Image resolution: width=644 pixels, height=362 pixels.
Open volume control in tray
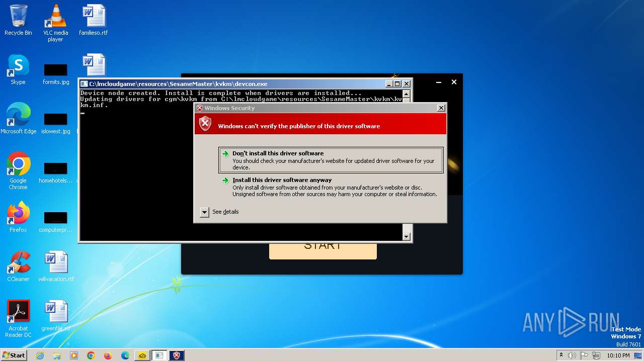tap(572, 355)
